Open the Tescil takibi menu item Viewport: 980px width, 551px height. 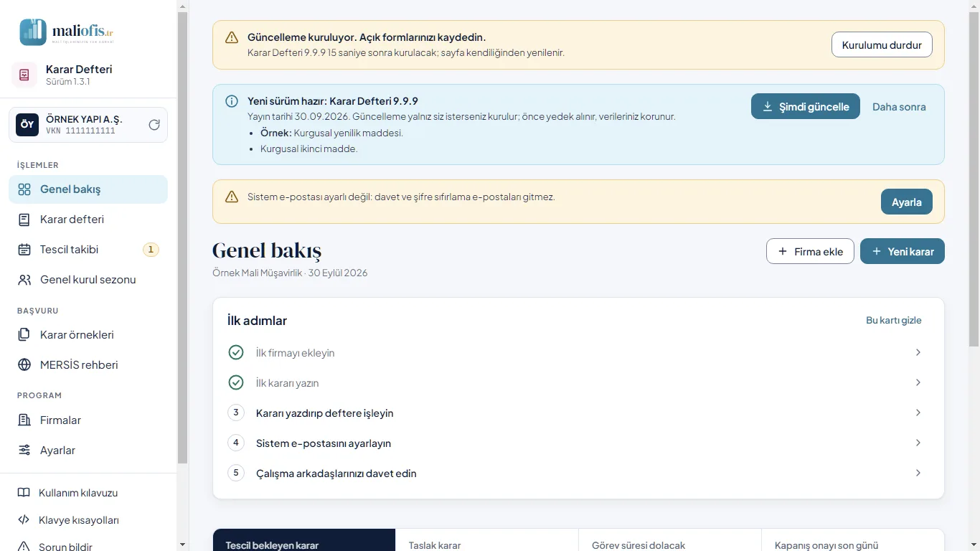click(88, 250)
